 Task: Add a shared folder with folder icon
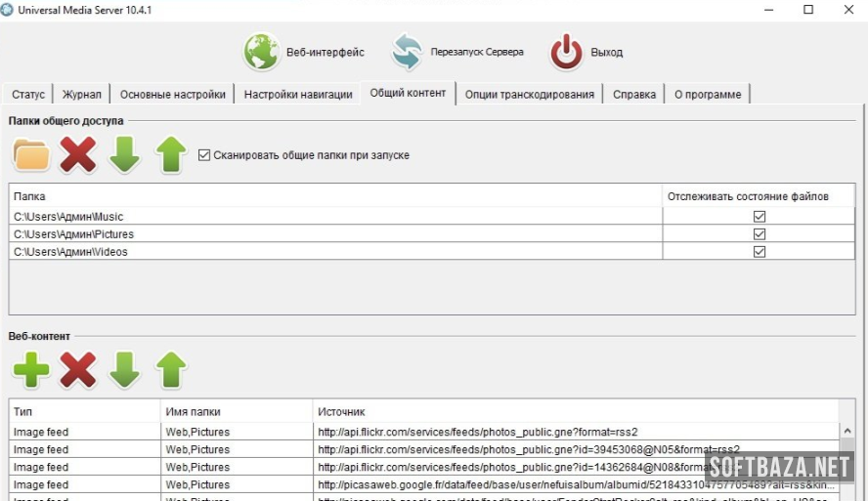pyautogui.click(x=31, y=155)
